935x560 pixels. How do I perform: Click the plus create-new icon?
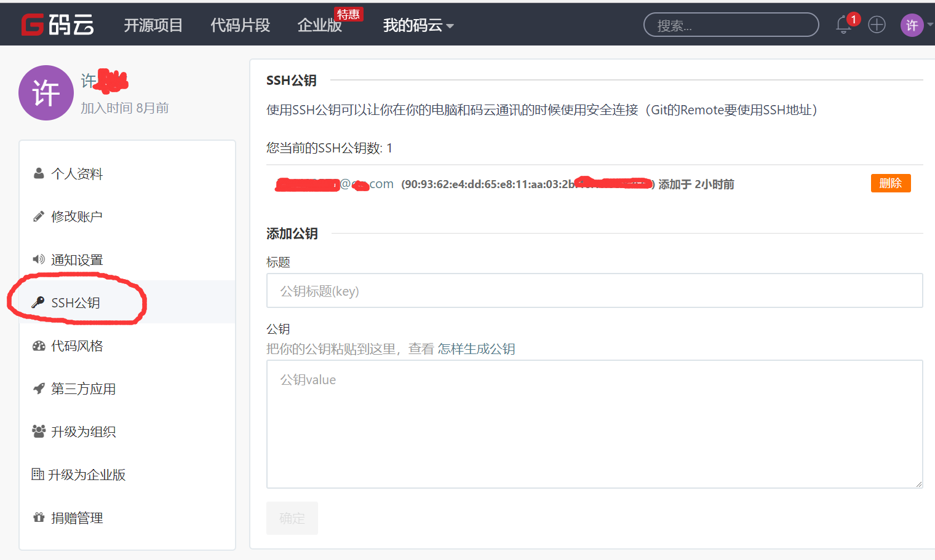pos(877,25)
